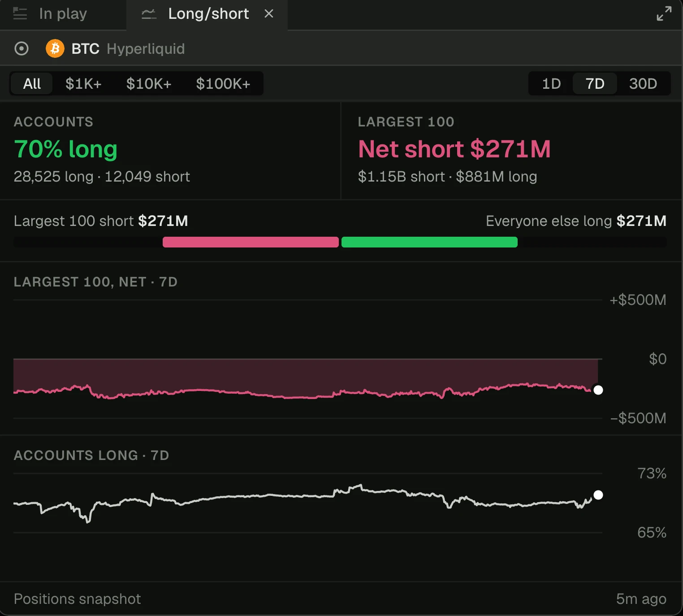Filter accounts by $10K+
683x616 pixels.
(x=149, y=83)
